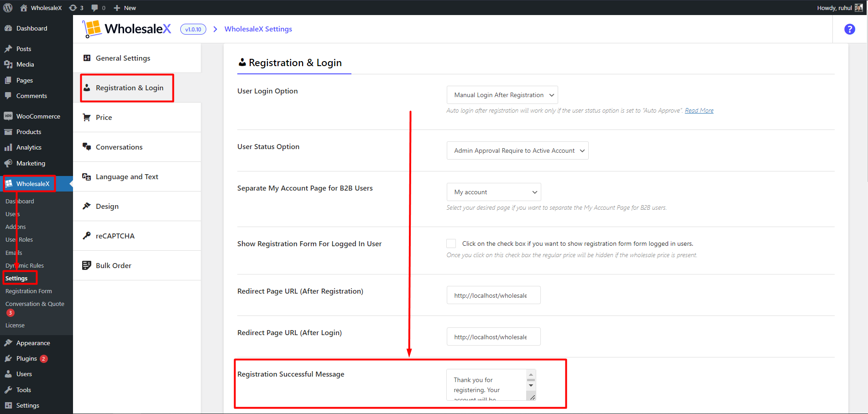Open the Language and Text settings tab
Image resolution: width=868 pixels, height=414 pixels.
click(137, 176)
